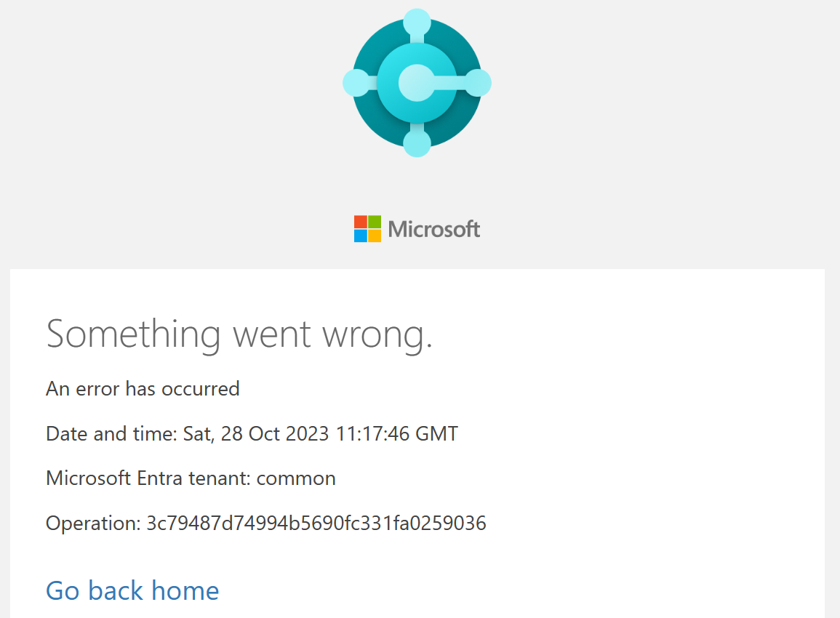Click the date and time line
This screenshot has height=618, width=840.
click(x=251, y=433)
